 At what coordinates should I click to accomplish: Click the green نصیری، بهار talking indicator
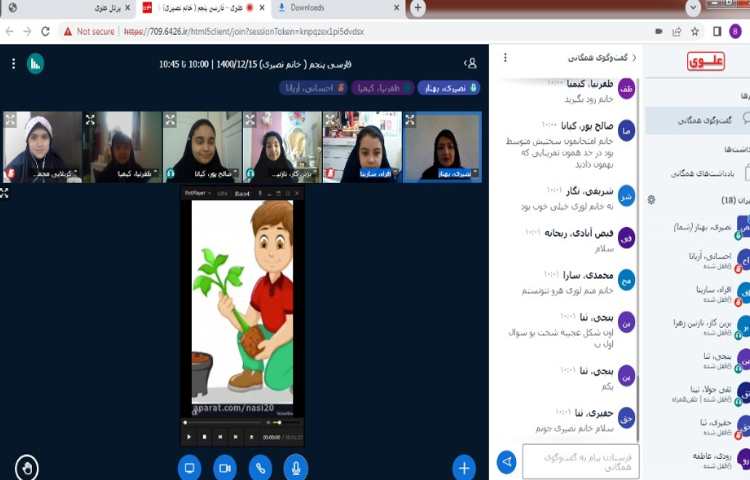(448, 88)
